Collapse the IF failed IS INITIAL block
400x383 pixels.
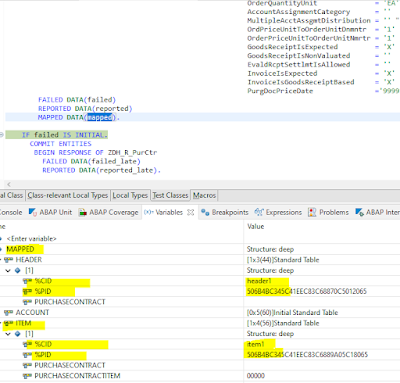coord(2,135)
